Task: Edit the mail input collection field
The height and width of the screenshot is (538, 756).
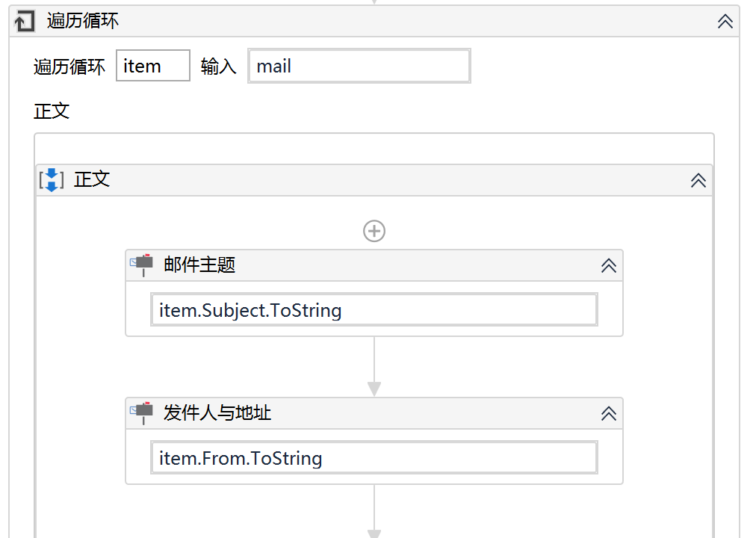Action: [359, 66]
